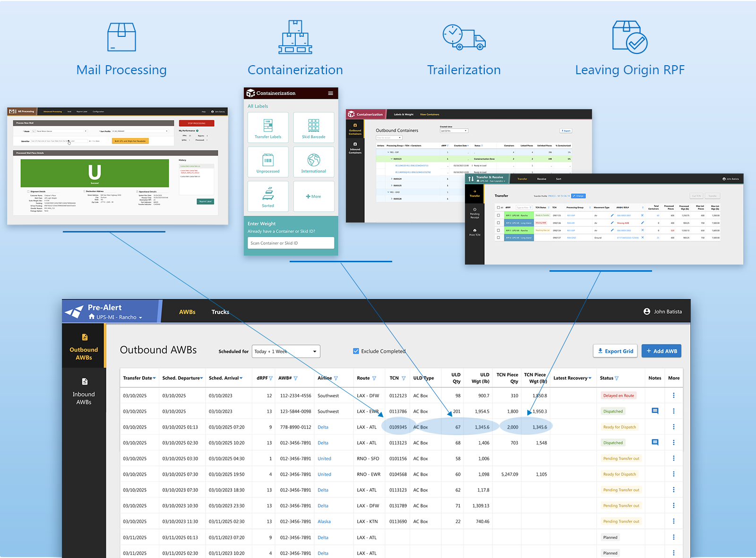Screen dimensions: 756x558
Task: Open the Mode dropdown in MI Processing
Action: click(x=59, y=131)
